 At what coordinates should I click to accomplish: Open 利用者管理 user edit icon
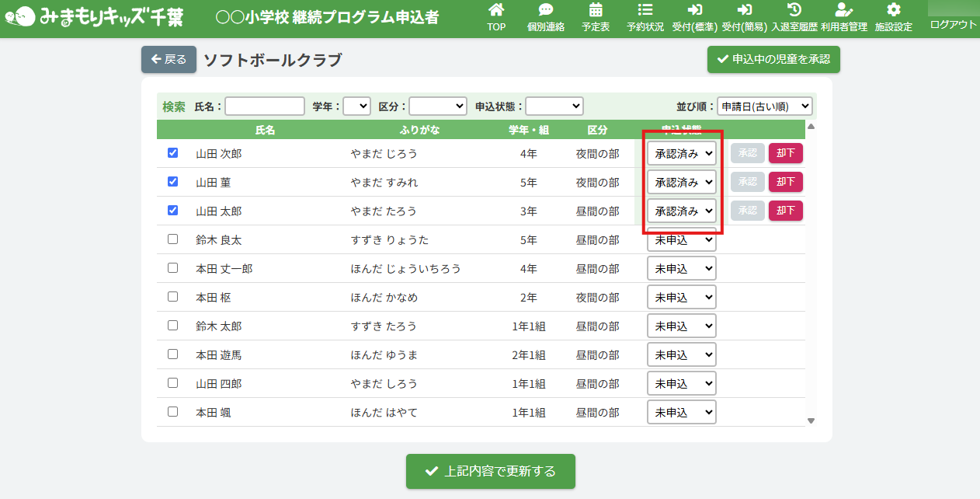point(843,11)
